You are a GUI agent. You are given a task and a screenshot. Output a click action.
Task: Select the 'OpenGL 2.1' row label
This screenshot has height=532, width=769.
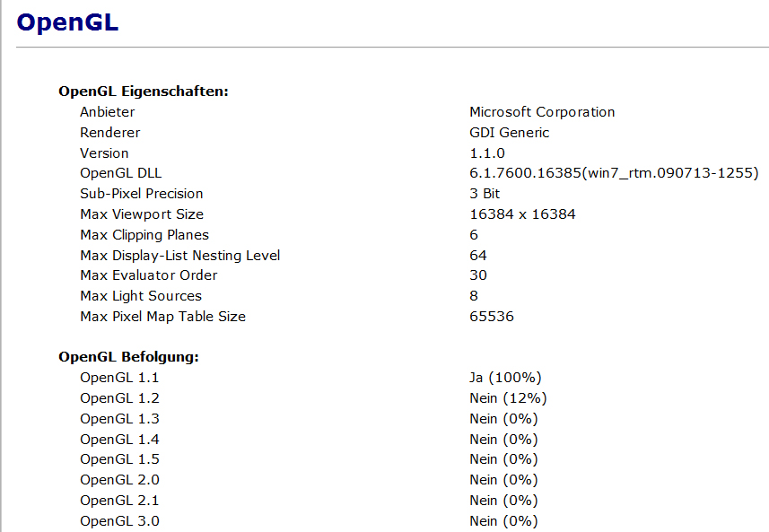119,500
